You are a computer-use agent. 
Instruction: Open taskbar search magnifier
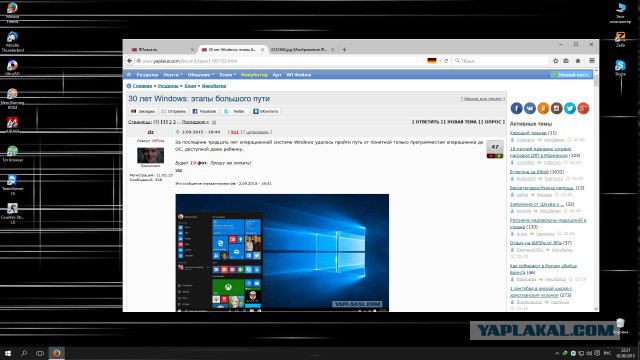[x=24, y=353]
